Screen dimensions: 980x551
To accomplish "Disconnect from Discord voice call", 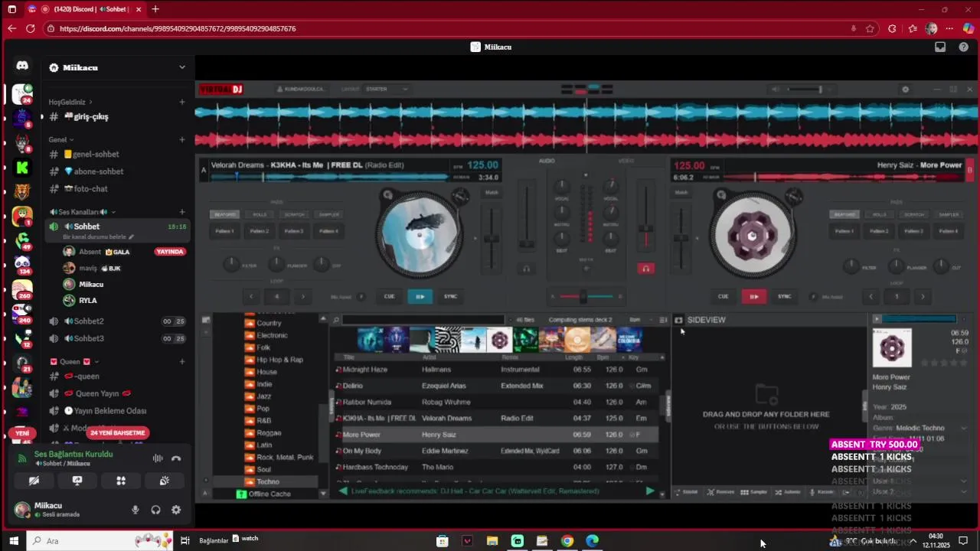I will tap(176, 458).
